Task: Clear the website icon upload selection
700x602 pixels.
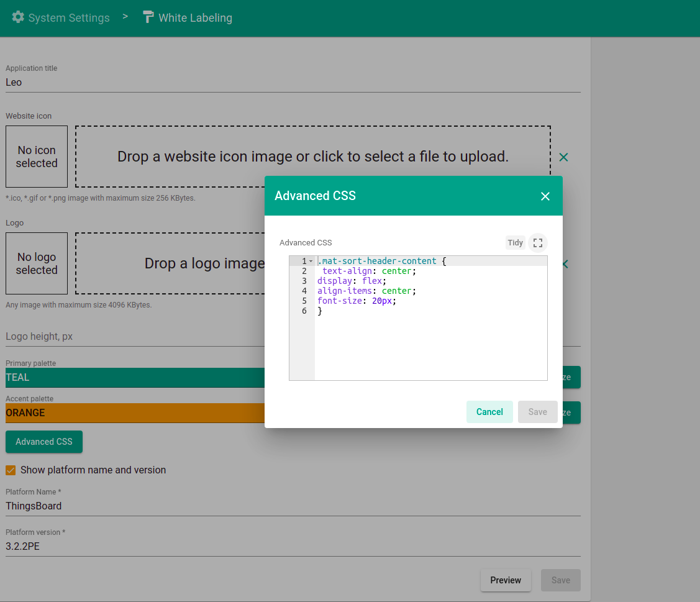Action: [x=563, y=157]
